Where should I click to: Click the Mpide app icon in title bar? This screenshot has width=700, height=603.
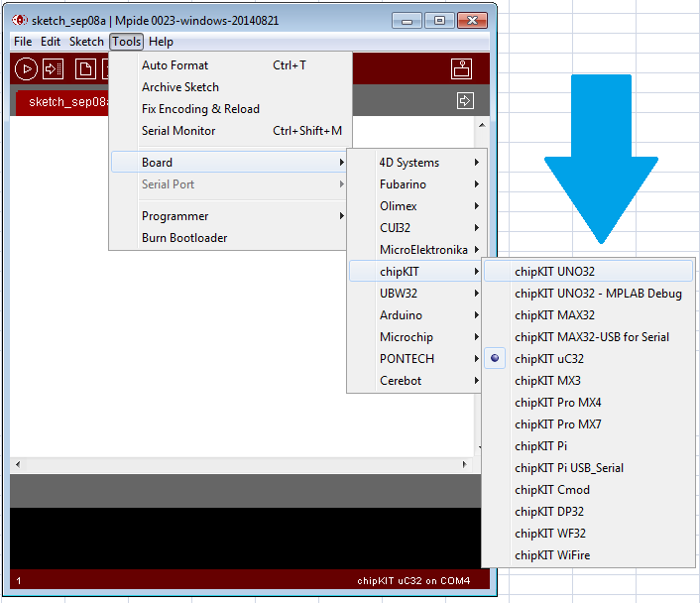point(20,20)
